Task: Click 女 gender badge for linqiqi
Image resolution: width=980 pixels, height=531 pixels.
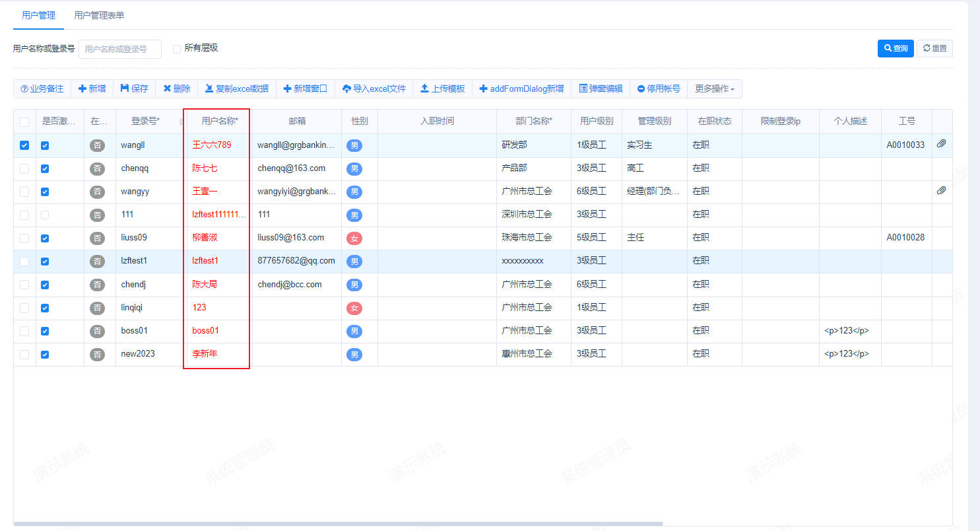Action: [354, 308]
